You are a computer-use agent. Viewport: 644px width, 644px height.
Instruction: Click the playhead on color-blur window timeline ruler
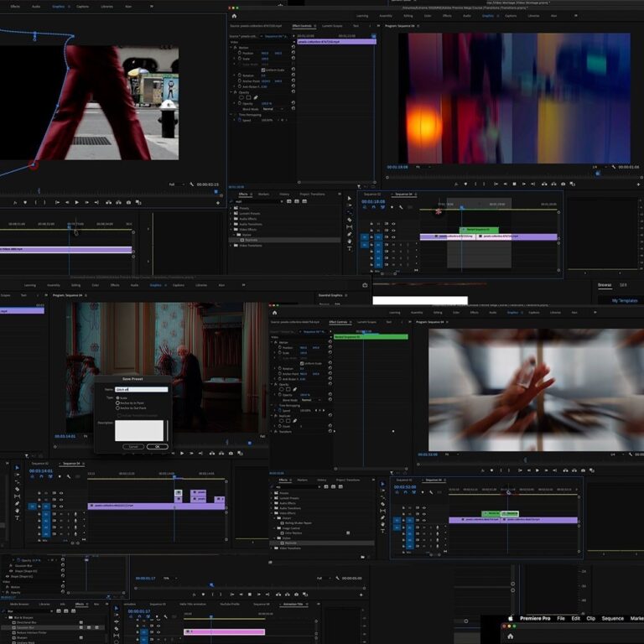point(462,208)
